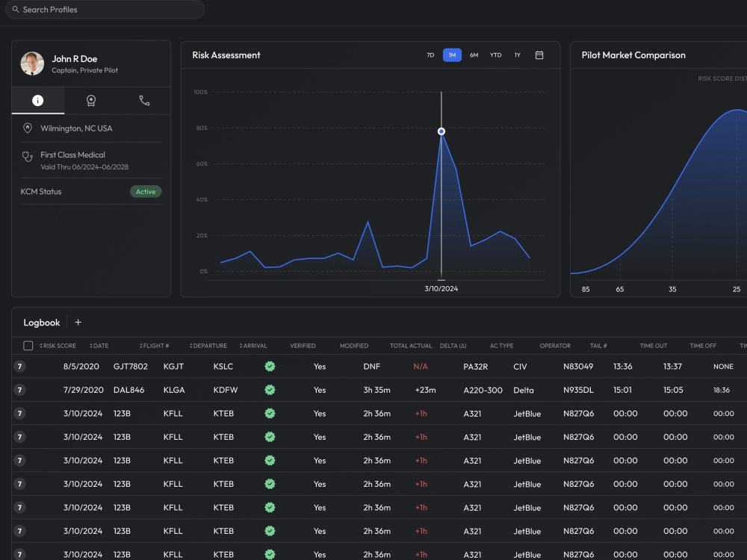Click risk score badge in GJT7802 row
747x560 pixels.
19,366
